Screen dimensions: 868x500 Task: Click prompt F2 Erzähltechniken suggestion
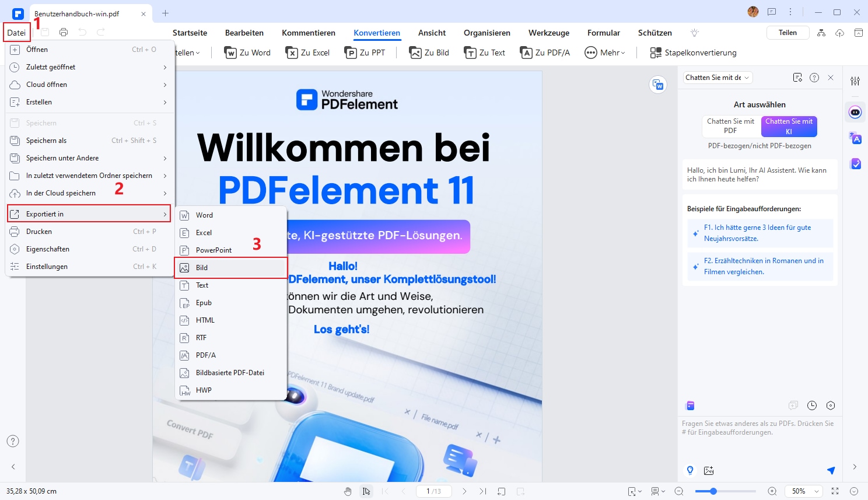[760, 267]
